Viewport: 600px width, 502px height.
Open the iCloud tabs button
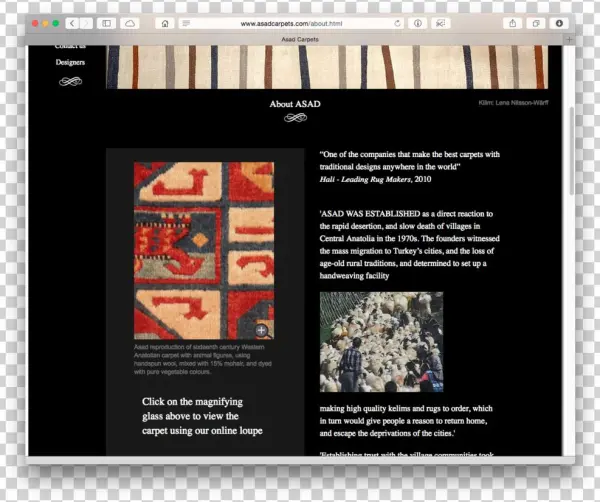tap(130, 23)
